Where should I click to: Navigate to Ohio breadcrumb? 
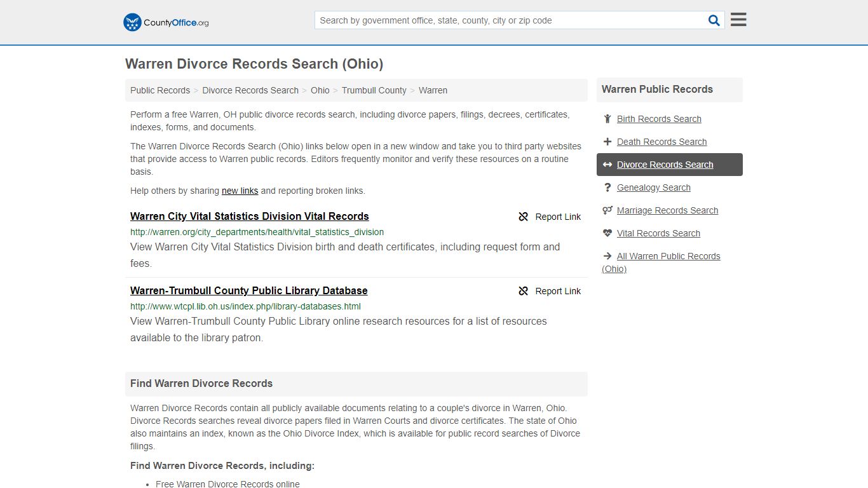click(x=320, y=90)
